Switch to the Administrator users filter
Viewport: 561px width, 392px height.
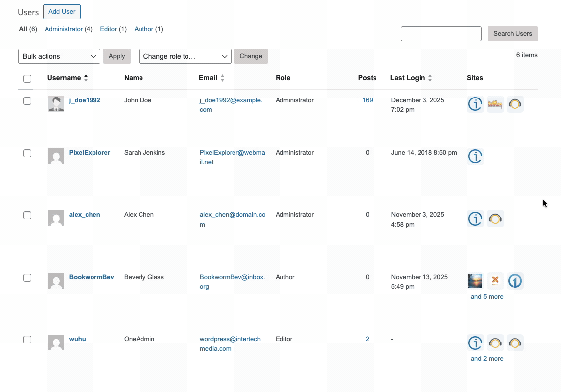64,29
